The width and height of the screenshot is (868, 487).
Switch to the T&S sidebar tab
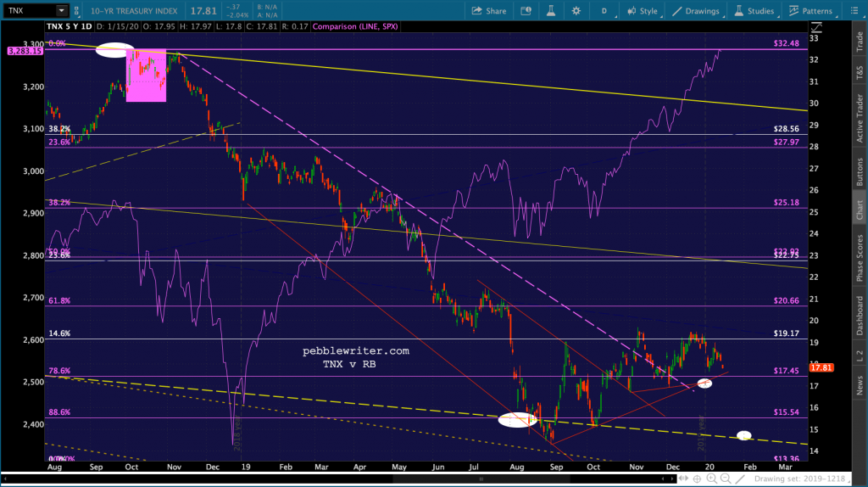(x=860, y=73)
